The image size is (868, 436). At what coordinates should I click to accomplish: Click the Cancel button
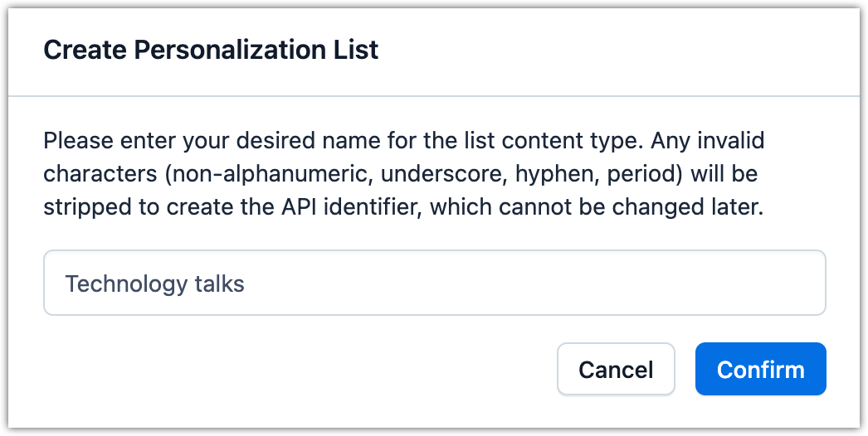616,369
